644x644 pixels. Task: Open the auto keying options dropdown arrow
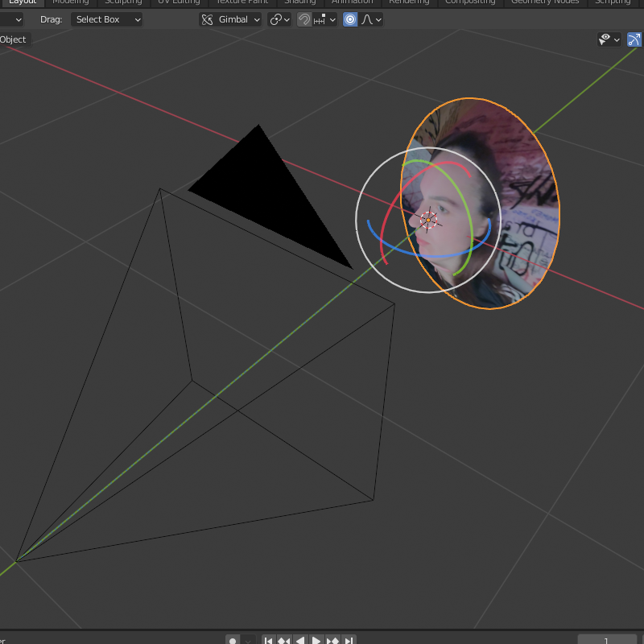(x=248, y=640)
